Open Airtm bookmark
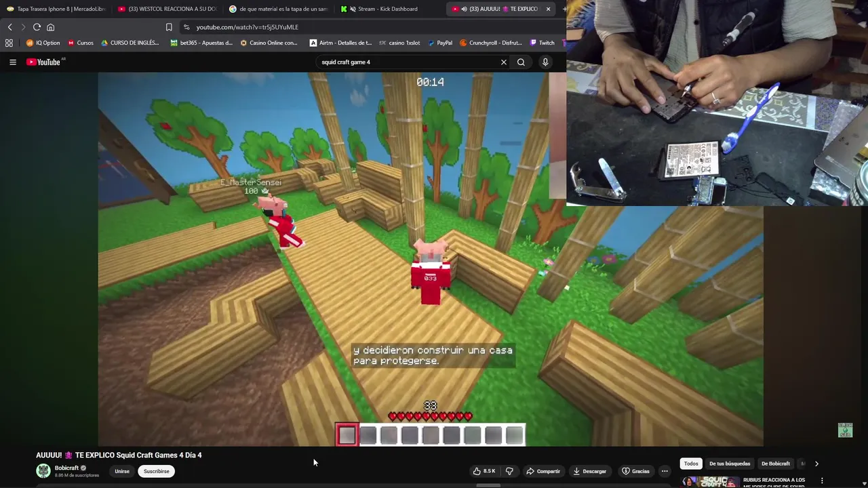 click(340, 43)
